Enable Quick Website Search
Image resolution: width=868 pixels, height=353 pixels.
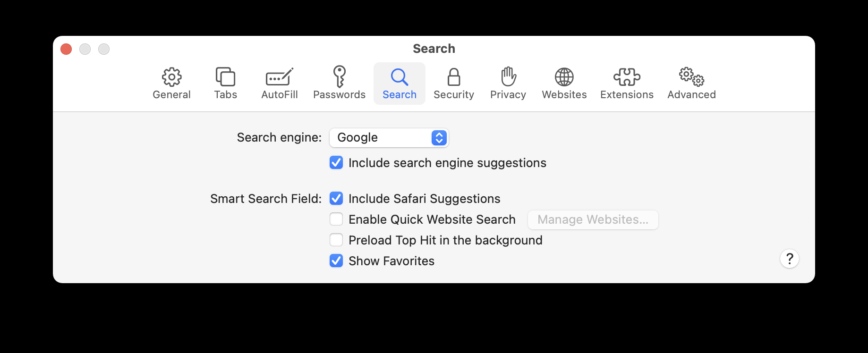click(336, 219)
